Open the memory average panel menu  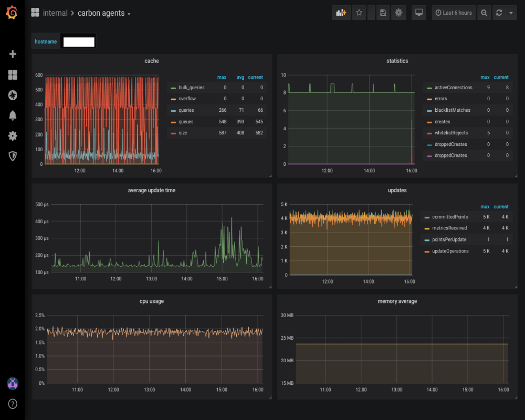pos(397,300)
